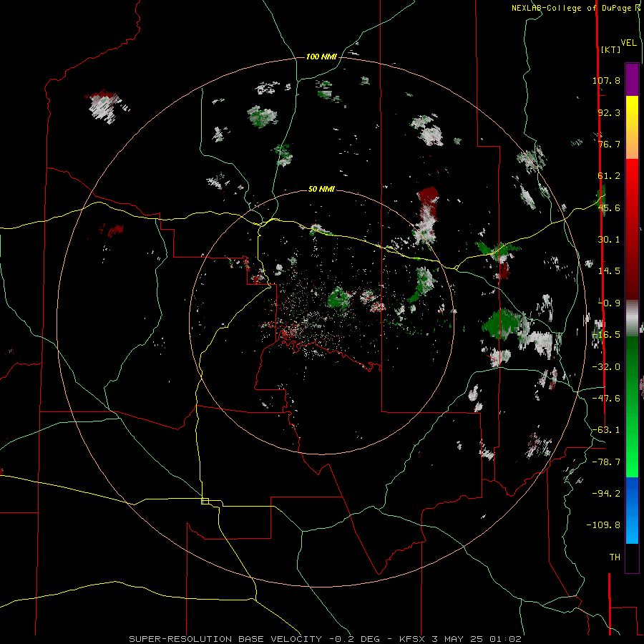Select the VEL product label

(629, 43)
